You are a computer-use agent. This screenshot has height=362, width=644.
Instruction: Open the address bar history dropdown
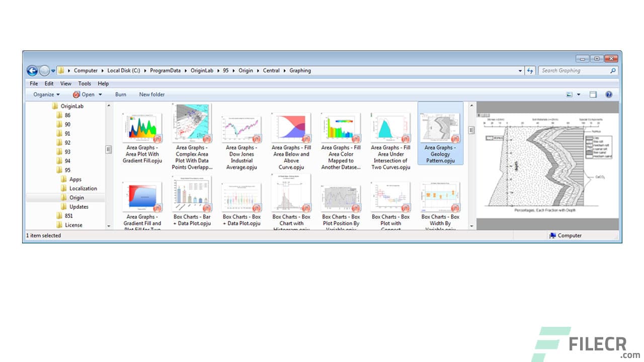point(520,70)
